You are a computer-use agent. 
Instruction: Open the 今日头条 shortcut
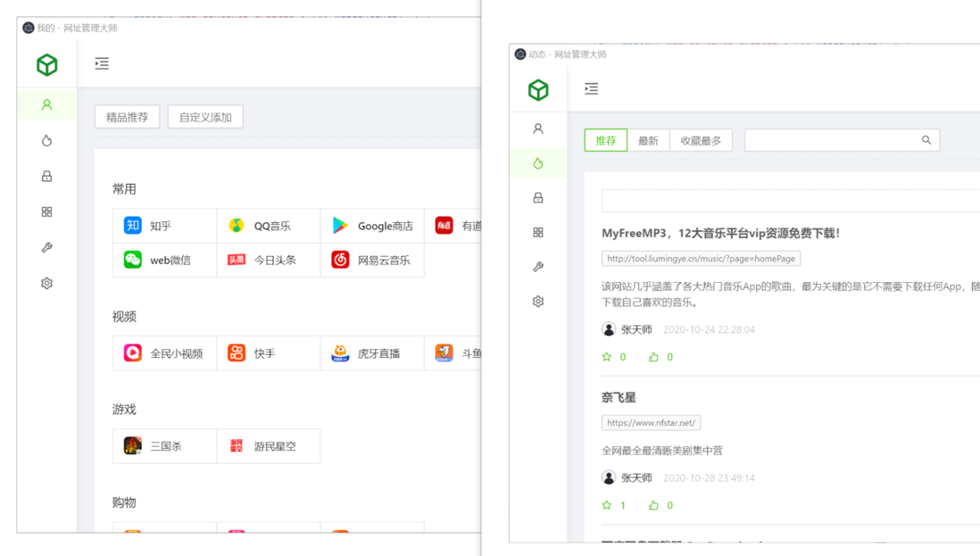coord(268,260)
